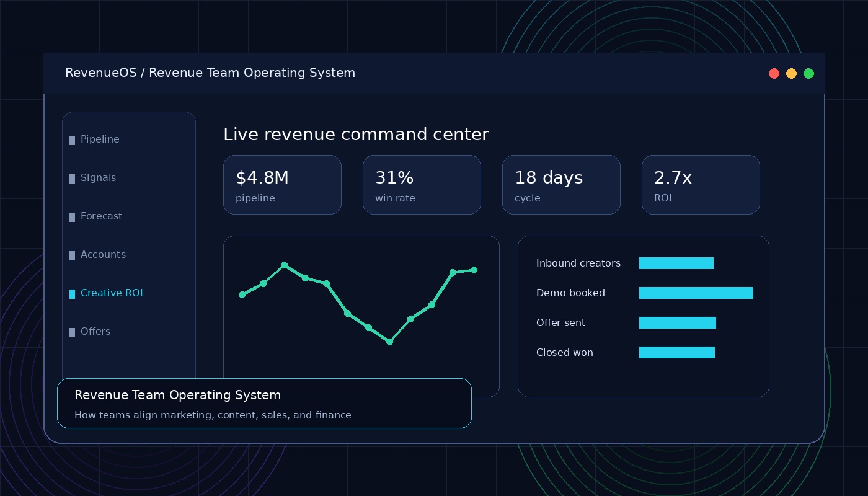
Task: Open the $4.8M pipeline metric card
Action: tap(282, 185)
